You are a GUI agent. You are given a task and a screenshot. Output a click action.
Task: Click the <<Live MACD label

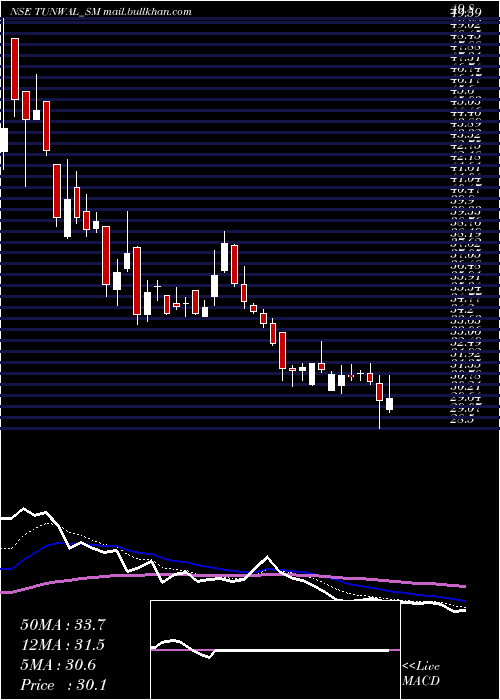[421, 674]
